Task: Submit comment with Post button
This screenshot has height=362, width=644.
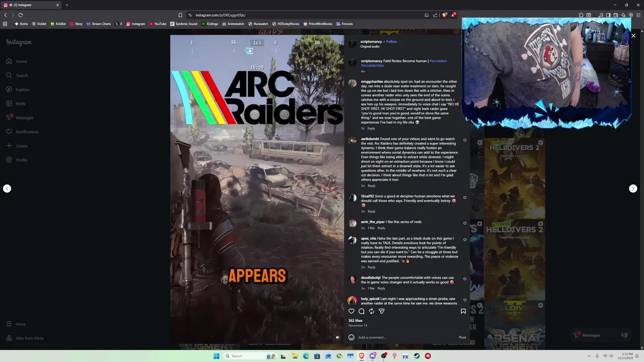Action: [x=462, y=337]
